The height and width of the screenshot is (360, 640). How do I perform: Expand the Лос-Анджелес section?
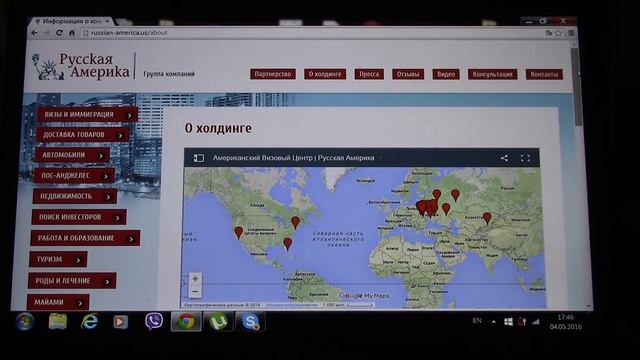pyautogui.click(x=74, y=176)
